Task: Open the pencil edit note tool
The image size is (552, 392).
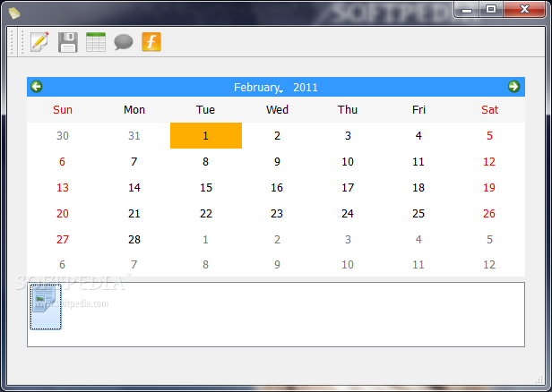Action: (39, 42)
